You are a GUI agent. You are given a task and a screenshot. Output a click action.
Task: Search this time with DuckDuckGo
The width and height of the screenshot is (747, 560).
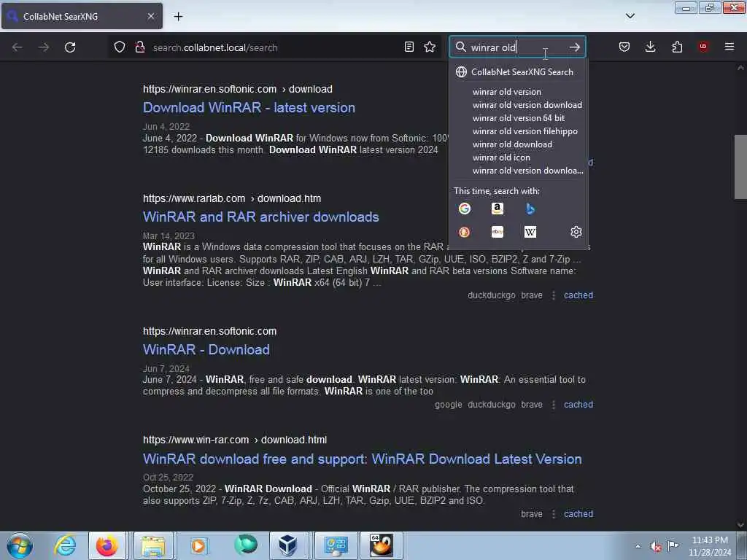point(465,232)
